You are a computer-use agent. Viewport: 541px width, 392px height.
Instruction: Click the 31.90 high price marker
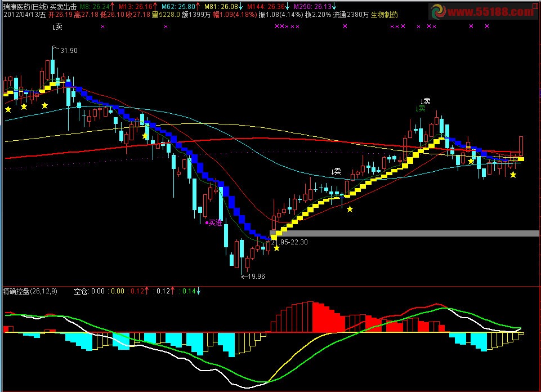tap(69, 50)
